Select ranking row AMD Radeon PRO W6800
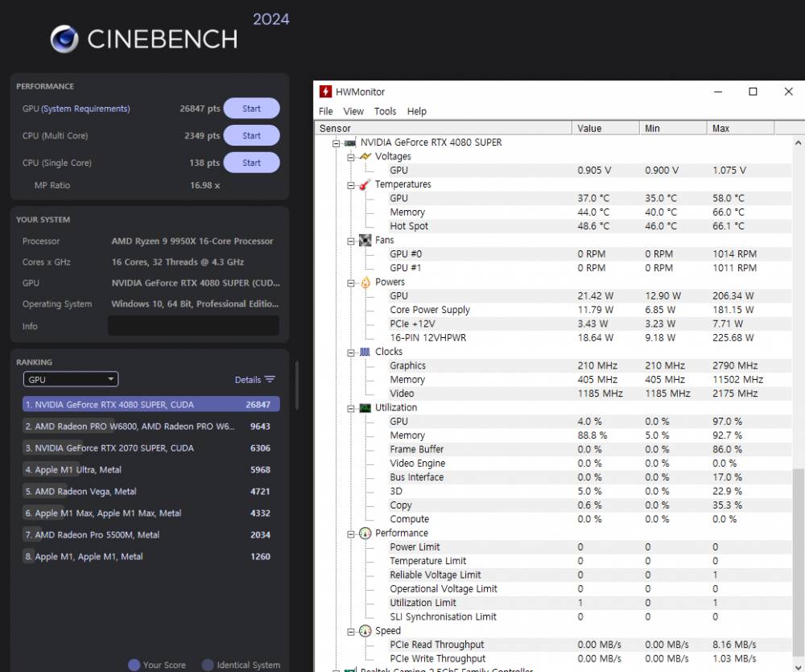Viewport: 805px width, 672px height. [x=151, y=426]
